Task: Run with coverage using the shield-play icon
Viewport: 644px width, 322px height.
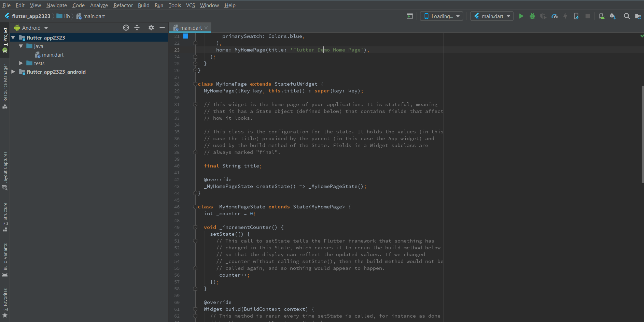Action: [x=543, y=16]
